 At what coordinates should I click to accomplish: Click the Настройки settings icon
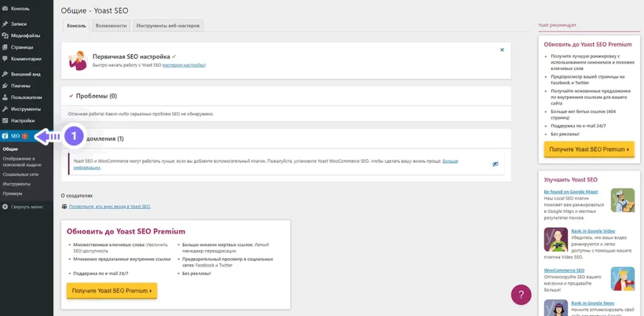(5, 120)
